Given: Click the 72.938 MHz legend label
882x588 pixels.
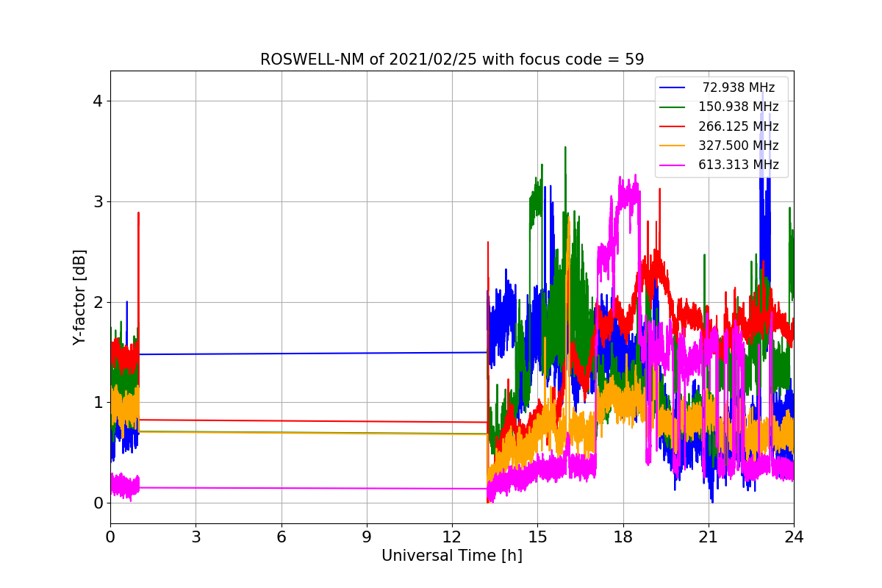Looking at the screenshot, I should [739, 87].
